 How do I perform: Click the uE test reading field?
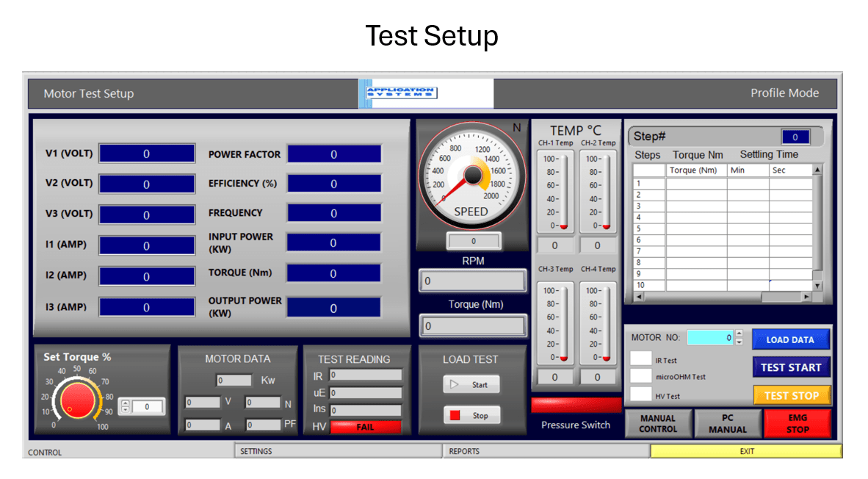pyautogui.click(x=366, y=392)
